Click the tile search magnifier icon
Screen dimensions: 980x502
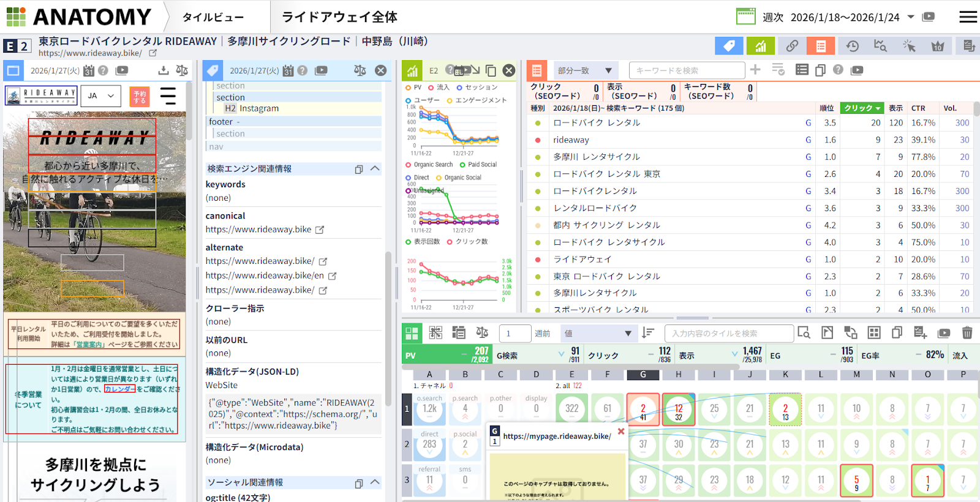point(804,333)
